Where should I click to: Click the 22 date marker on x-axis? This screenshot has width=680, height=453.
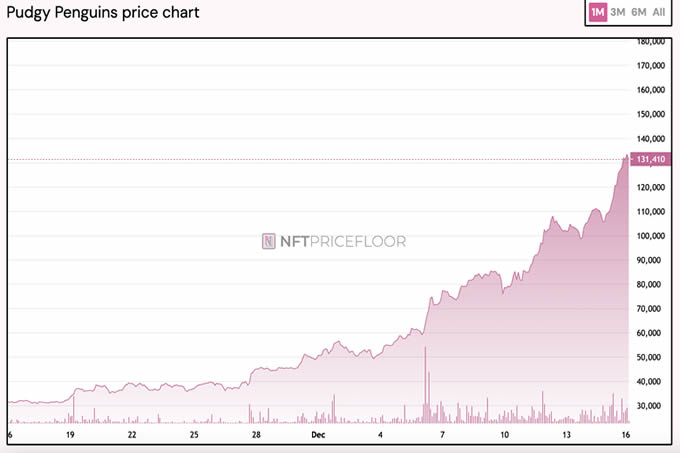[x=132, y=435]
